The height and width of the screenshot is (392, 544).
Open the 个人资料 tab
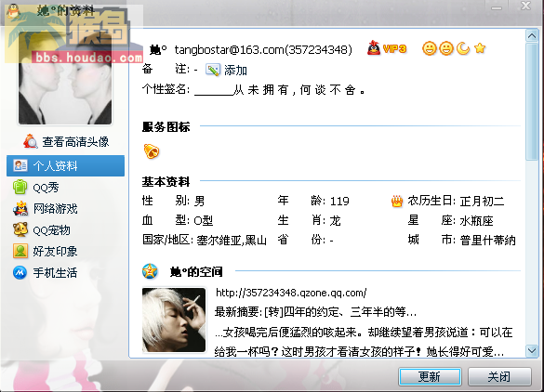tap(66, 165)
